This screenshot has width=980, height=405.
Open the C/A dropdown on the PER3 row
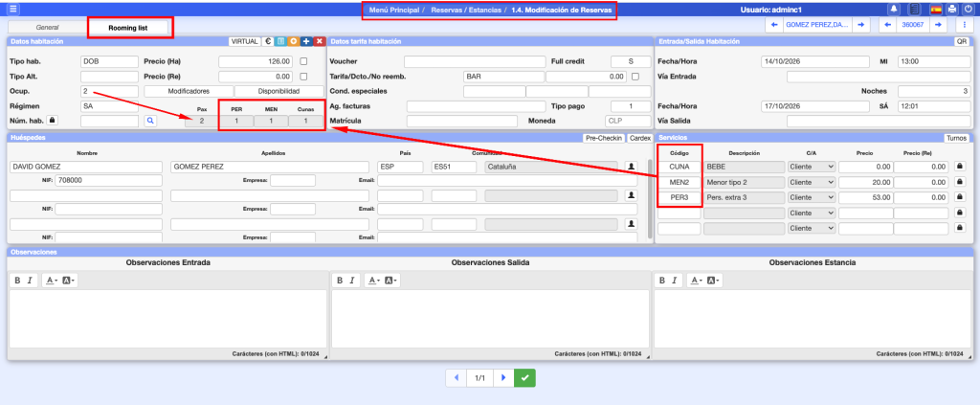(812, 198)
